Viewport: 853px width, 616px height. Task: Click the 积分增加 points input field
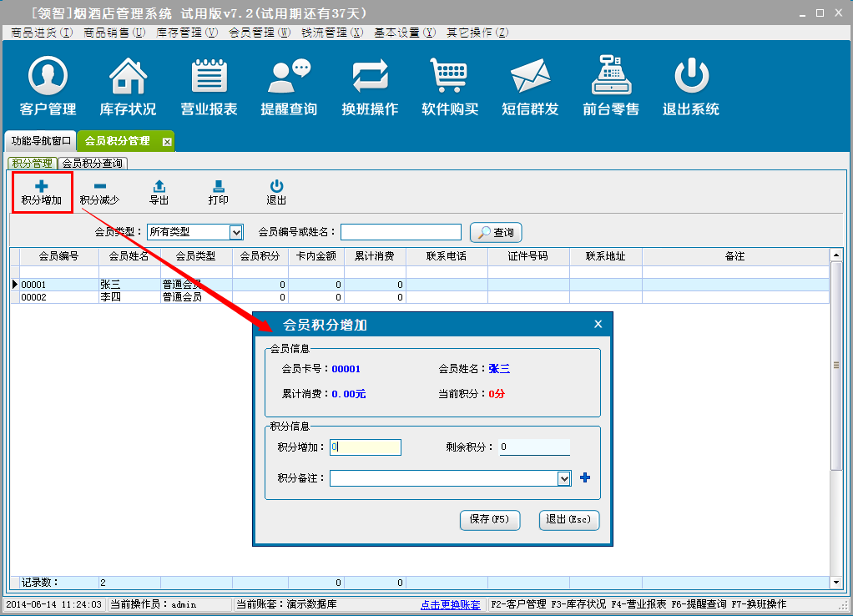pos(366,447)
